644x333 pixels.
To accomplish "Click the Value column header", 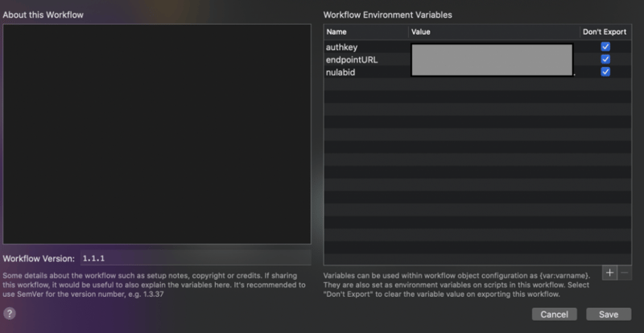I will click(493, 31).
